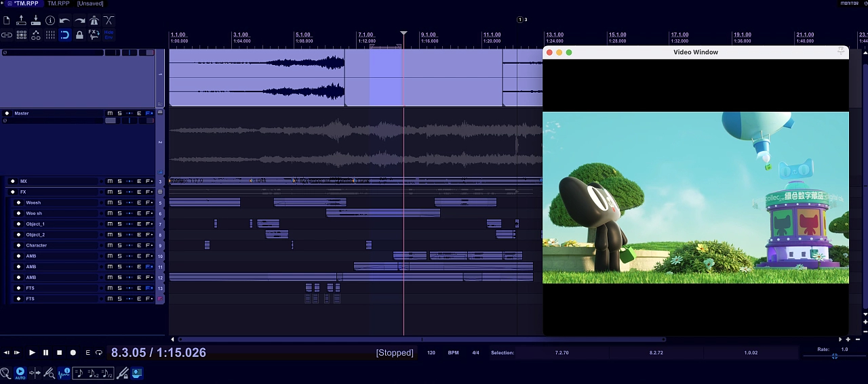Image resolution: width=868 pixels, height=384 pixels.
Task: Toggle grid lines display
Action: point(50,35)
